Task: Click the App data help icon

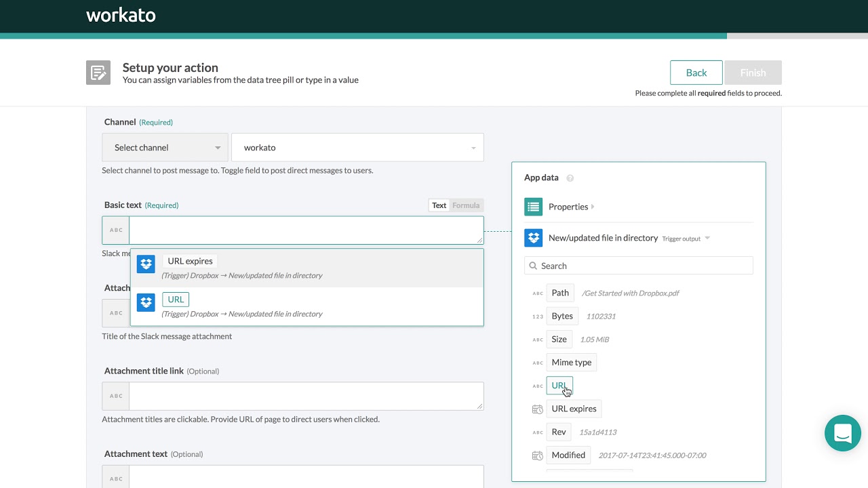Action: point(570,178)
